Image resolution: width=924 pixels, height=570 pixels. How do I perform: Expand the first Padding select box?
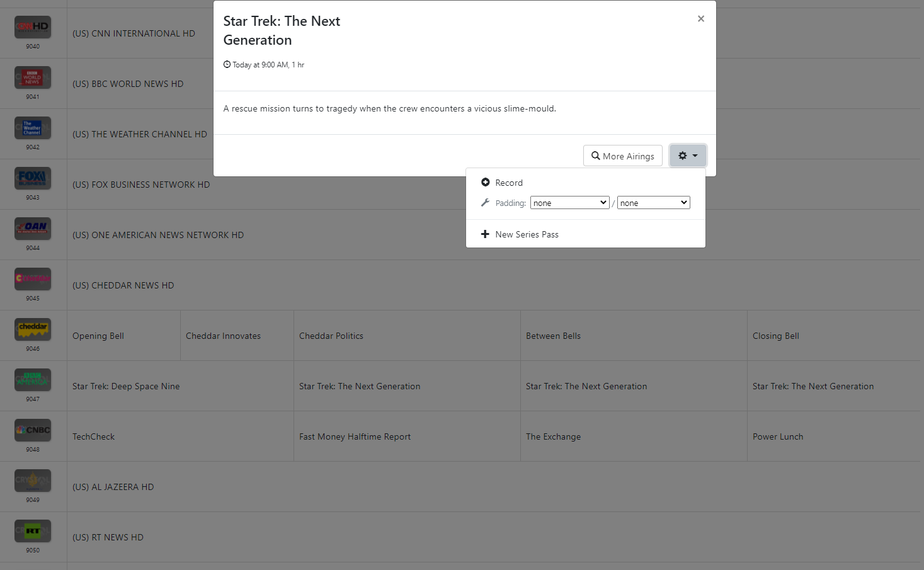(569, 203)
